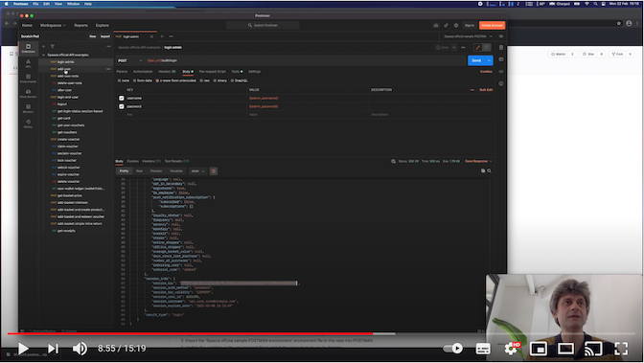Open the Workspaces dropdown menu
The height and width of the screenshot is (363, 644).
point(53,26)
